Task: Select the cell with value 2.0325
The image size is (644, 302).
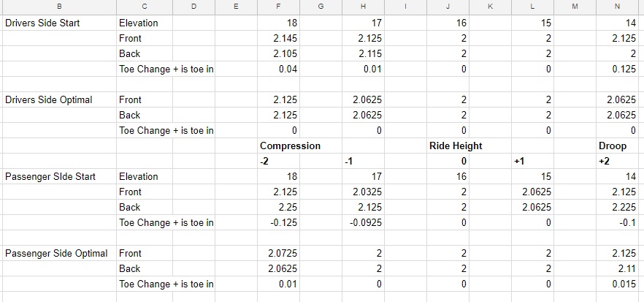Action: tap(363, 192)
